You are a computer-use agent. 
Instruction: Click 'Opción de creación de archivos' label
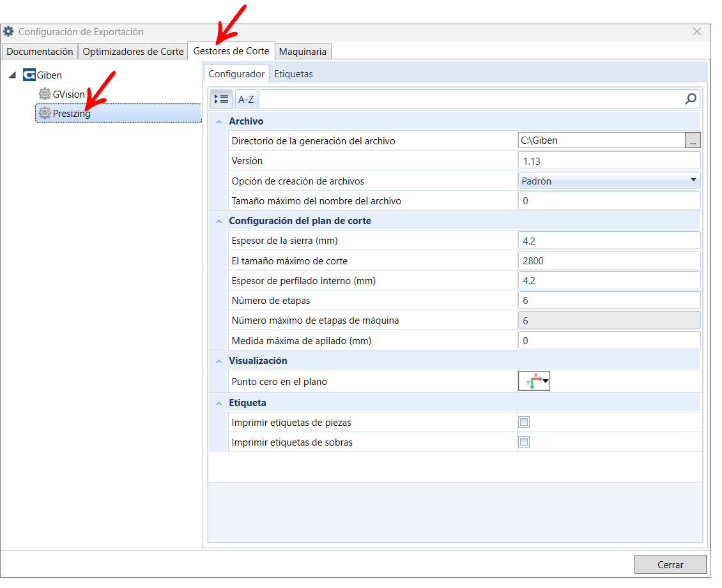pyautogui.click(x=298, y=181)
